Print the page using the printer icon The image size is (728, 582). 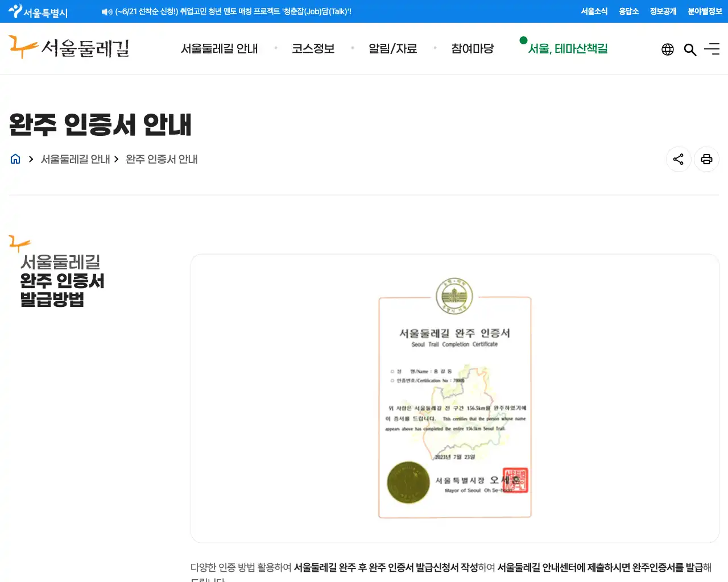706,159
